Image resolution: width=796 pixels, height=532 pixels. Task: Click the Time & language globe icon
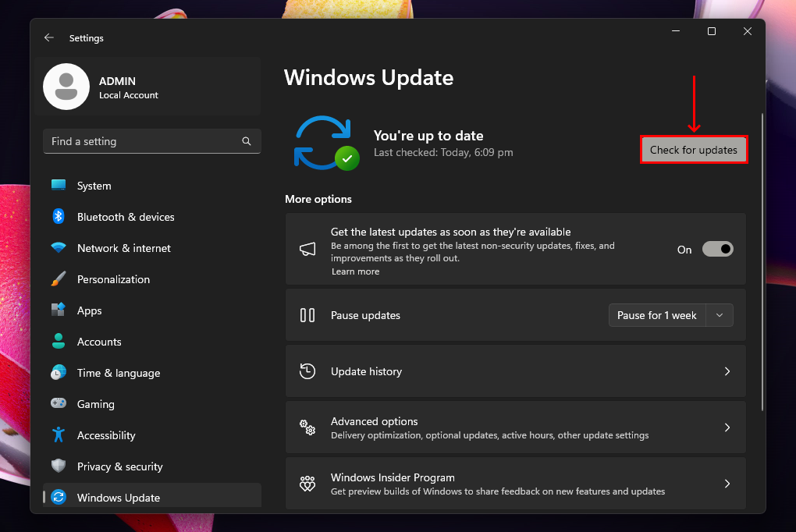click(x=59, y=373)
